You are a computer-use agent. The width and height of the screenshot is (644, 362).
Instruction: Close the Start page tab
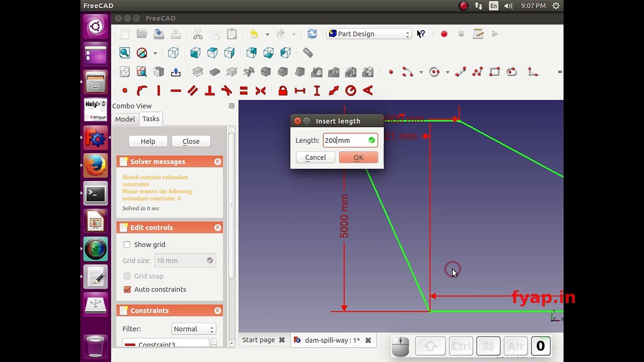(x=282, y=340)
